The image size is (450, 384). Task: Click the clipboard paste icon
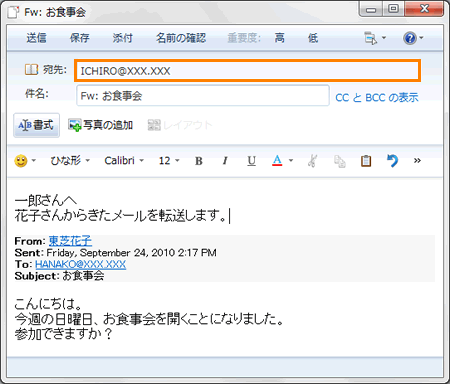(366, 161)
